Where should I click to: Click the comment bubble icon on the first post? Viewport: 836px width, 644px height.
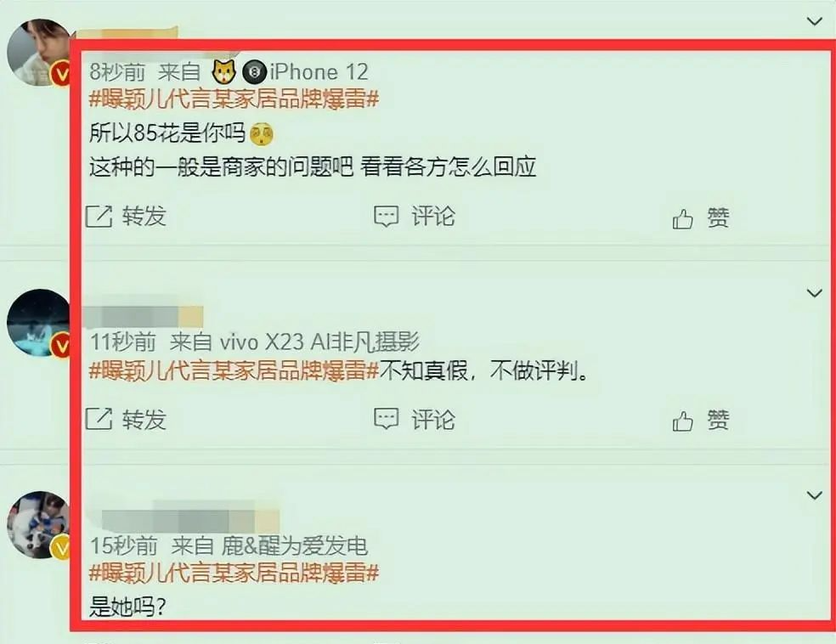click(386, 217)
